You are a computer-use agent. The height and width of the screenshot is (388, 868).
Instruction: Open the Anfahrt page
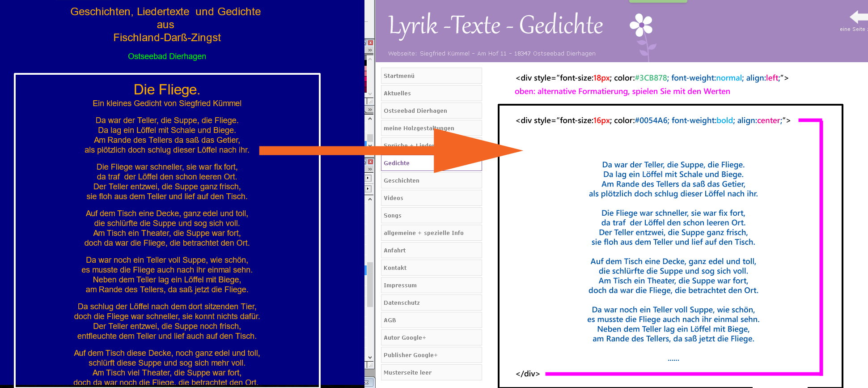pos(431,250)
